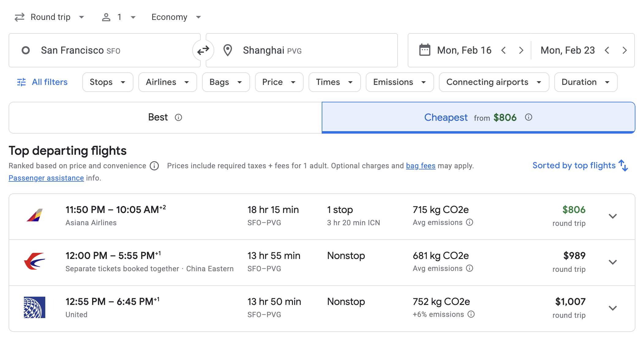644x342 pixels.
Task: Click the Asiana flight Avg emissions info icon
Action: 470,222
